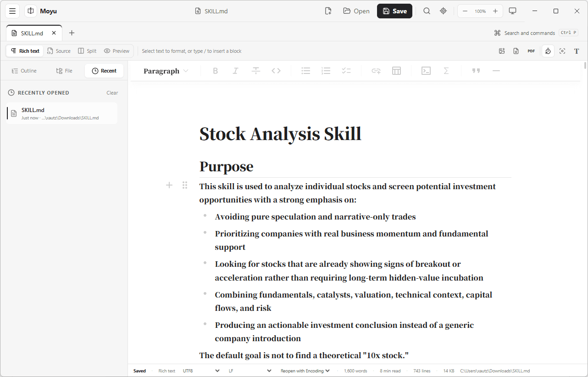Viewport: 588px width, 377px height.
Task: Insert inline code formatting
Action: click(x=276, y=71)
